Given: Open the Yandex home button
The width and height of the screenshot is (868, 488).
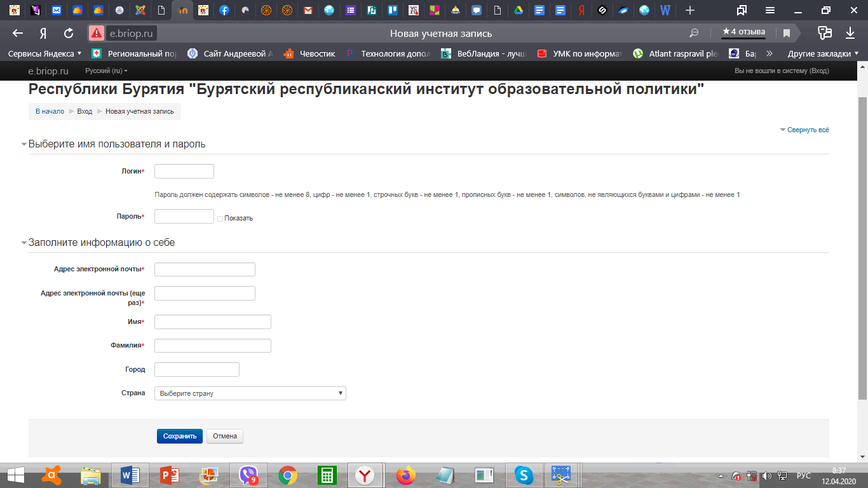Looking at the screenshot, I should 43,34.
